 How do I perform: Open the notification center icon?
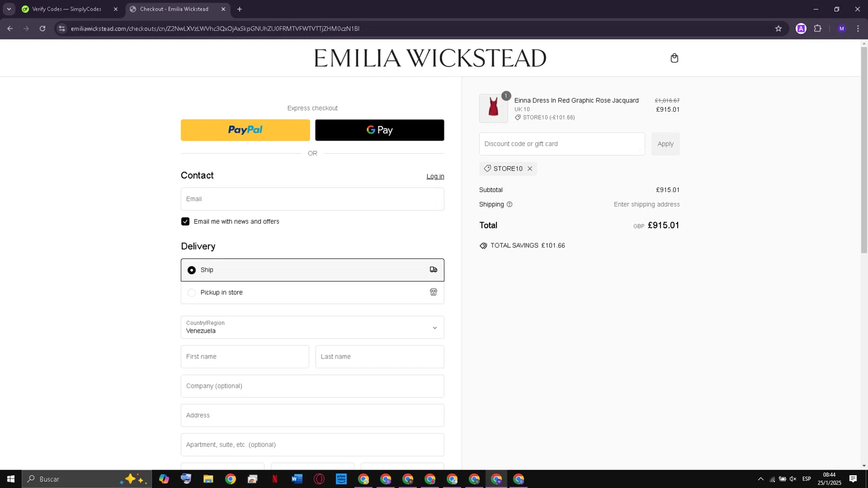pos(853,479)
